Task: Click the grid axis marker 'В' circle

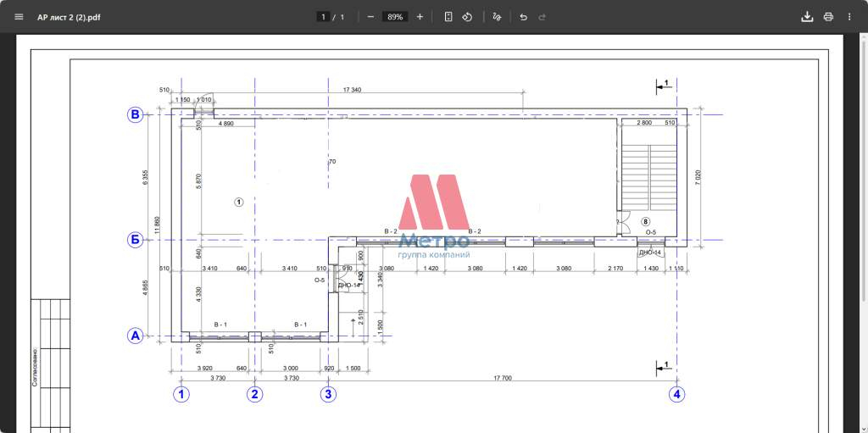Action: [135, 115]
